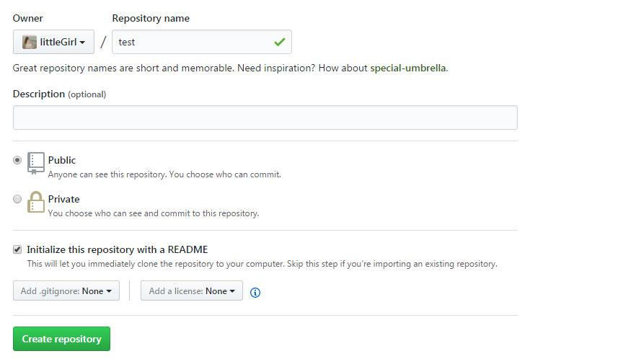Click the Repository name field label

coord(151,18)
